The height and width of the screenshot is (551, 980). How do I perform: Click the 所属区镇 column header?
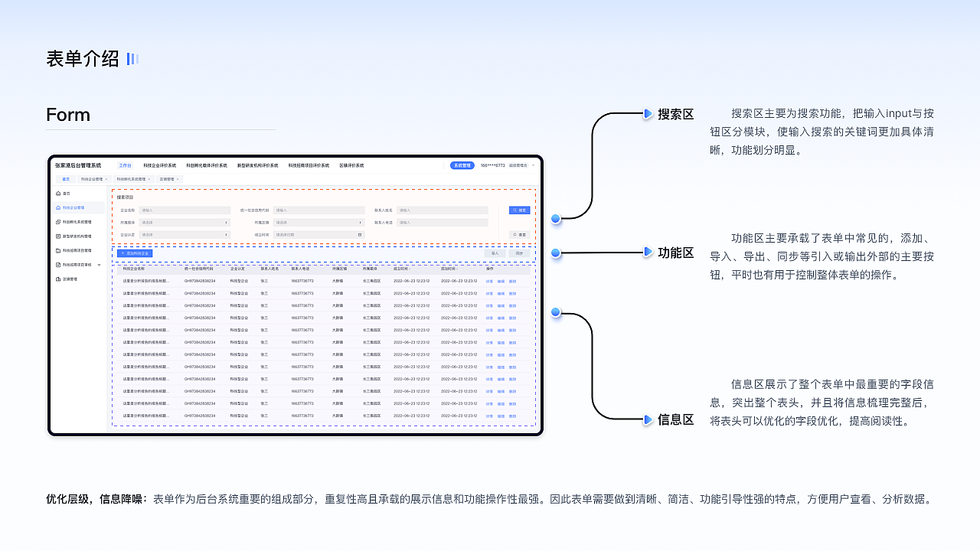[339, 269]
